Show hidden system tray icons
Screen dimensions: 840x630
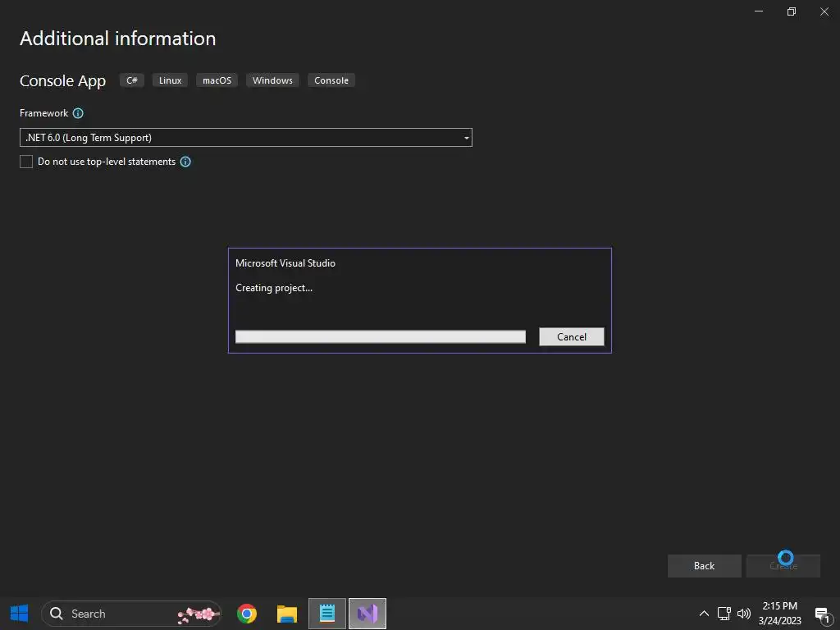pos(704,614)
